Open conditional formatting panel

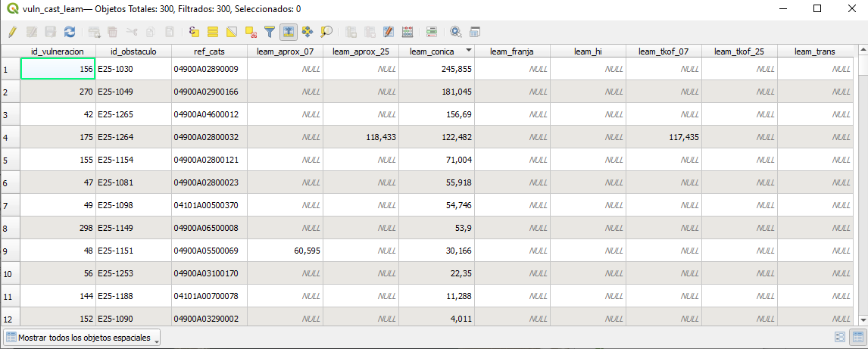432,32
